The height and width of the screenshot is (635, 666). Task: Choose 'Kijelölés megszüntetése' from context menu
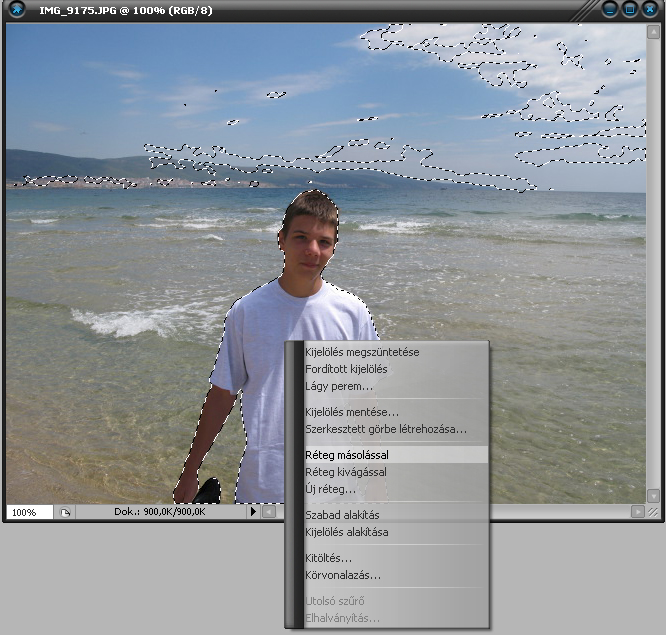[362, 352]
